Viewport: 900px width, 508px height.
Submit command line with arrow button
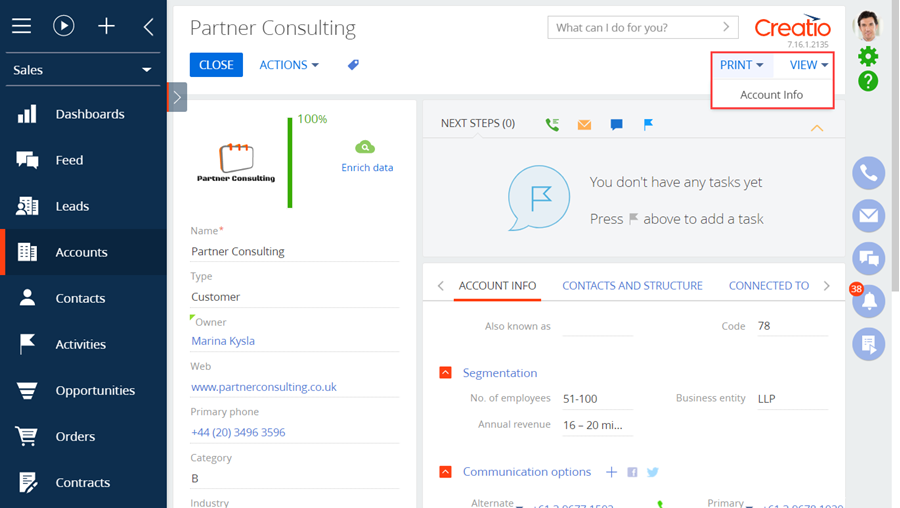726,27
